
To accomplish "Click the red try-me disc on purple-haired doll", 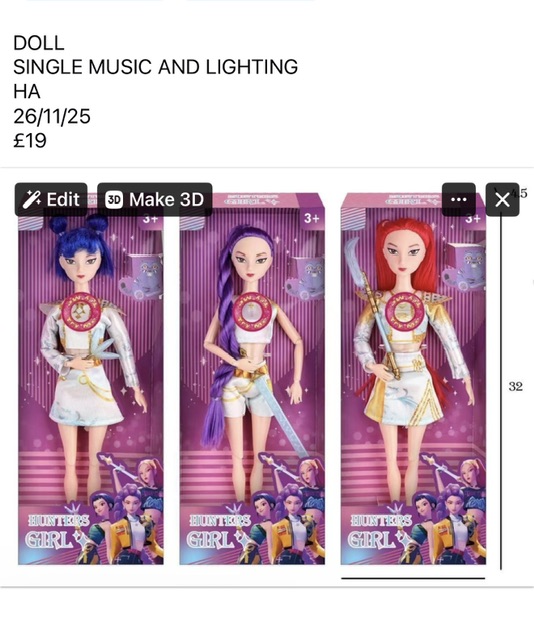I will (x=253, y=312).
